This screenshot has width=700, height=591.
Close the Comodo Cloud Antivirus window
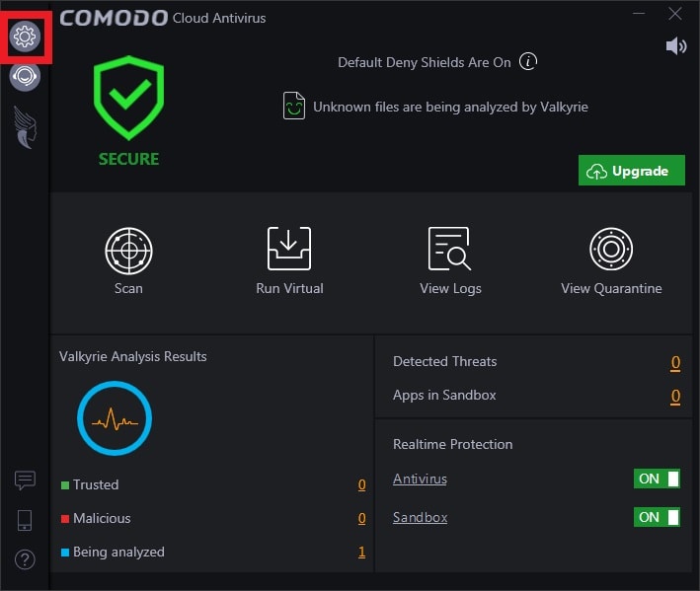tap(675, 14)
